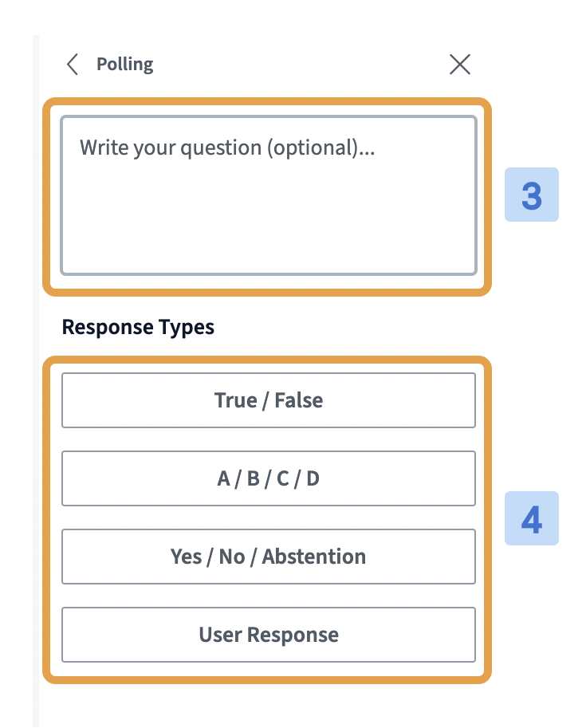Viewport: 586px width, 728px height.
Task: Select the User Response answer format
Action: (268, 635)
